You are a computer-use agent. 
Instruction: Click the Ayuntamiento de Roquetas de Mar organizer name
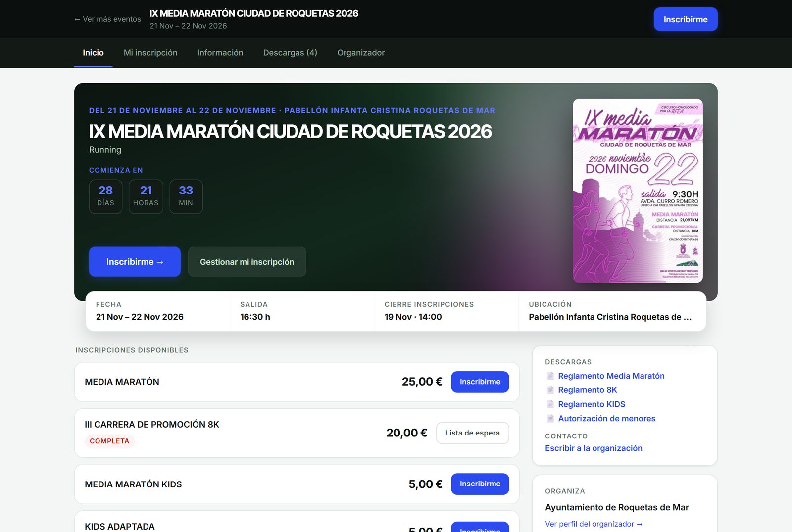[617, 508]
